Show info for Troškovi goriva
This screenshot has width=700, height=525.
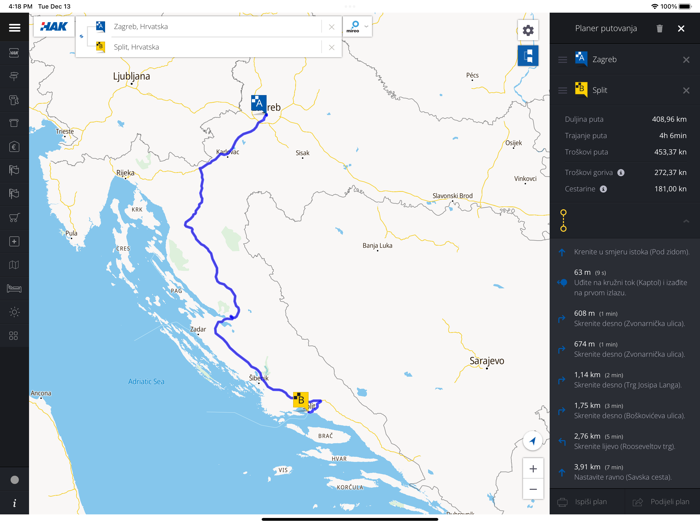pos(621,173)
